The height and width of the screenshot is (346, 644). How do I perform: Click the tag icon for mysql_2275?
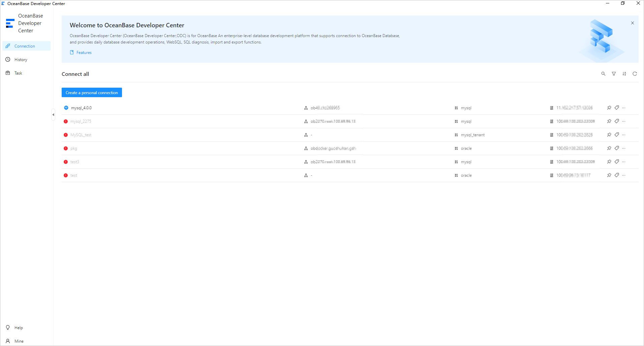(617, 121)
